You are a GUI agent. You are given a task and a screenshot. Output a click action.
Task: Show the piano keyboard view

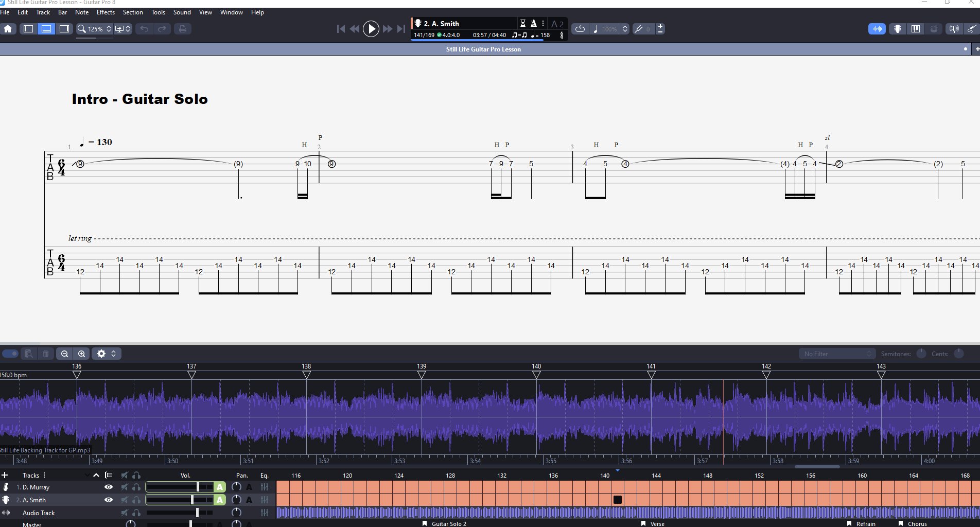916,29
